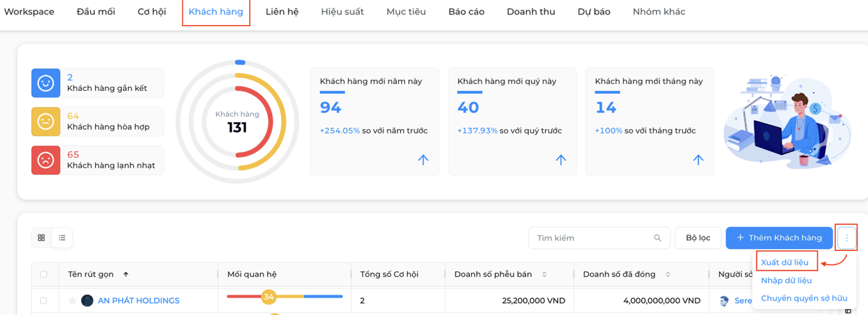Click the Khách hàng mới năm này card
This screenshot has width=868, height=318.
point(375,122)
